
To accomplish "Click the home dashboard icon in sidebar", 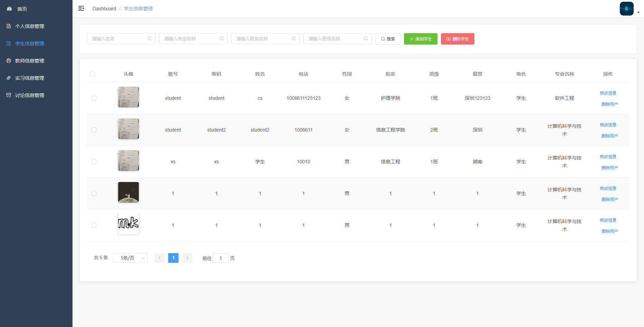I will coord(9,9).
